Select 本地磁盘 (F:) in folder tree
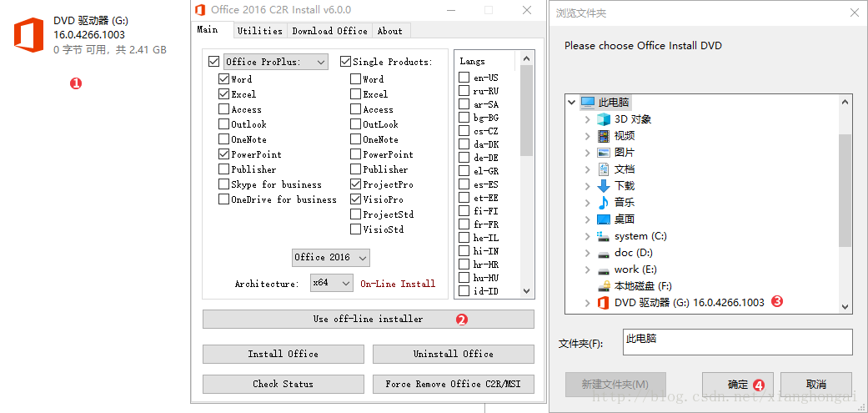Screen dimensions: 868x413 642,286
